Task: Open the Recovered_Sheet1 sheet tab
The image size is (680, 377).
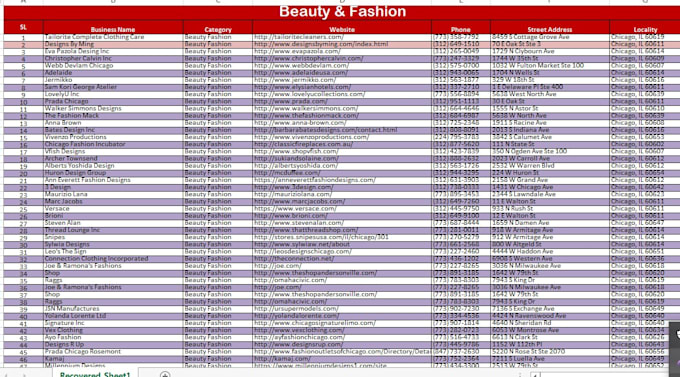Action: click(x=95, y=374)
